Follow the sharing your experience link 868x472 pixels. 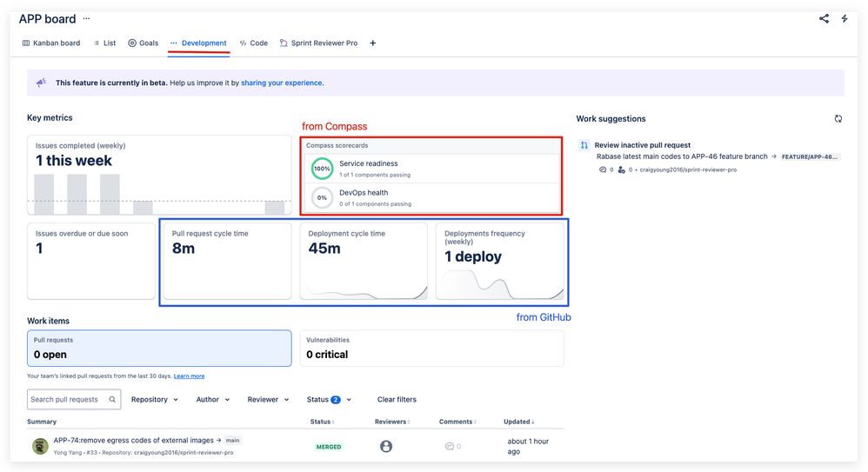281,83
